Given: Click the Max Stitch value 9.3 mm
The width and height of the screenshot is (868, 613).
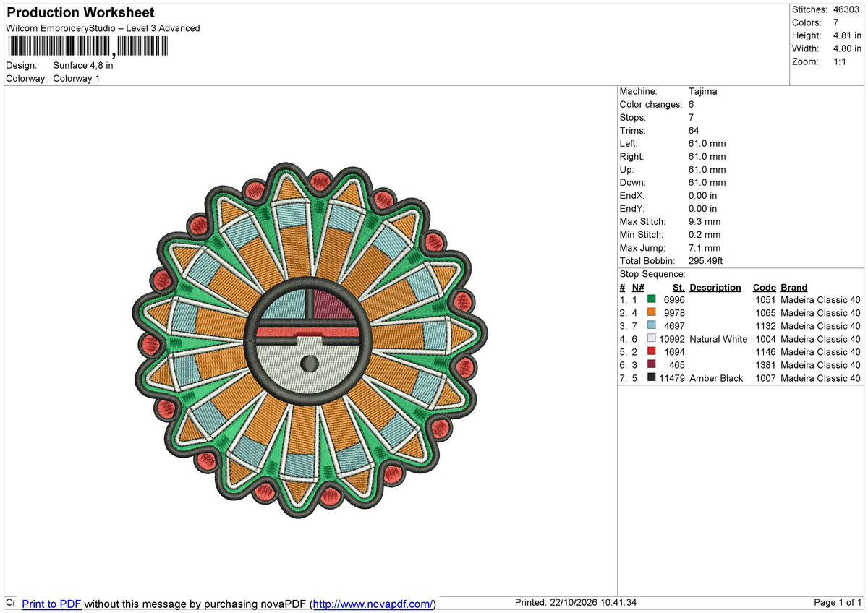Looking at the screenshot, I should [x=705, y=221].
